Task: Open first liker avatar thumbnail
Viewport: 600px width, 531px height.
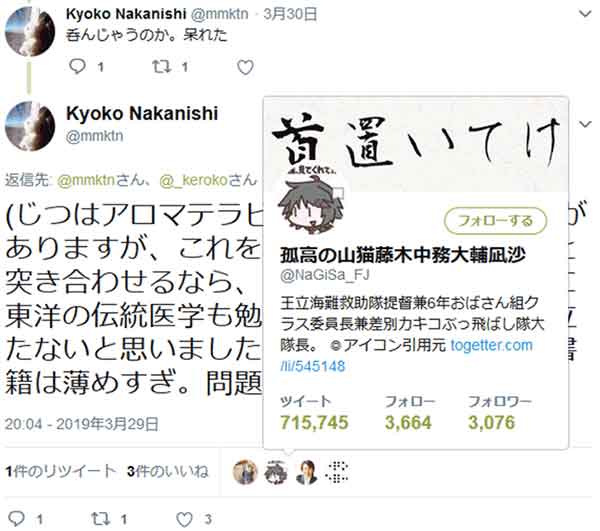Action: click(245, 472)
